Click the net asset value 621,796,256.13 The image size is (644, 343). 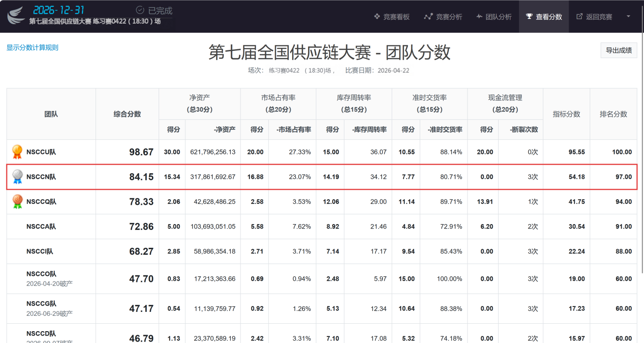click(213, 152)
